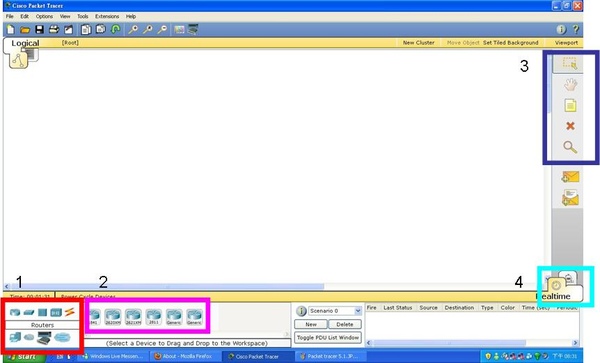
Task: Click the Copy toolbar icon
Action: coord(86,29)
